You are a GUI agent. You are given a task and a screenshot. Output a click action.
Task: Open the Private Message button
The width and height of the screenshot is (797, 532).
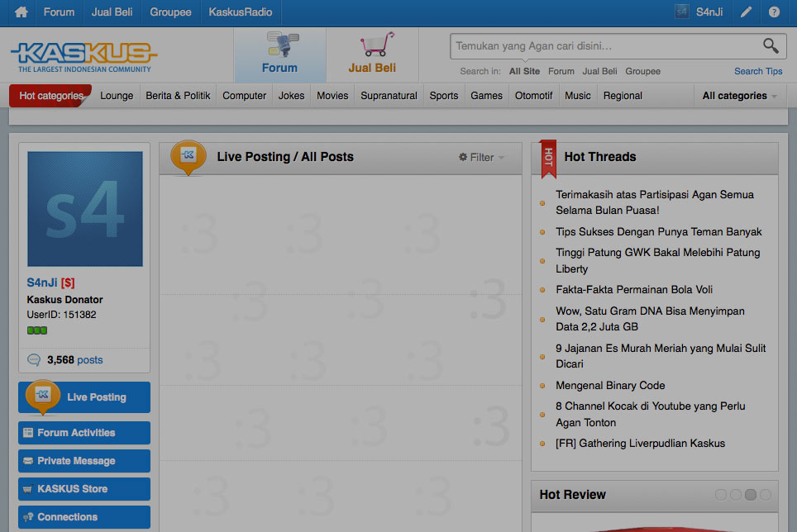click(84, 461)
